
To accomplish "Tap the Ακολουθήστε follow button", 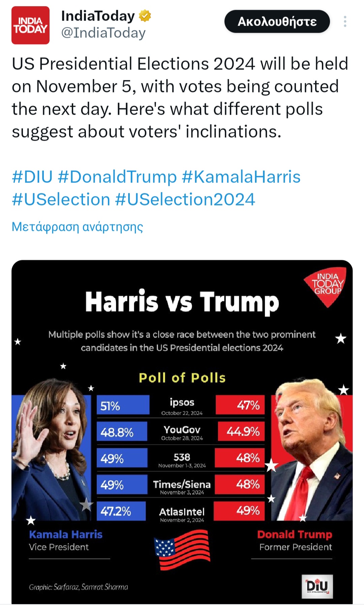I will (277, 22).
